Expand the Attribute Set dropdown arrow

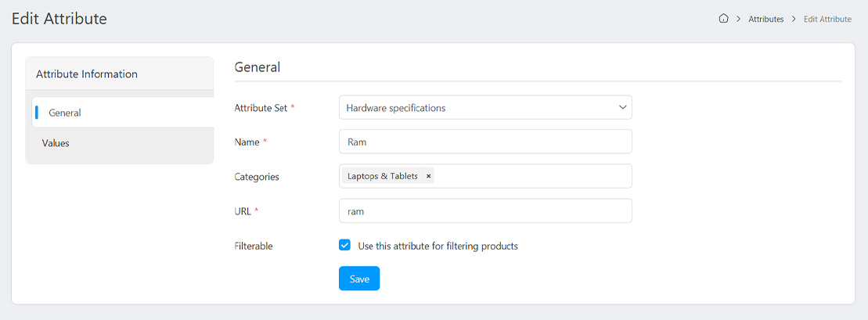tap(622, 107)
